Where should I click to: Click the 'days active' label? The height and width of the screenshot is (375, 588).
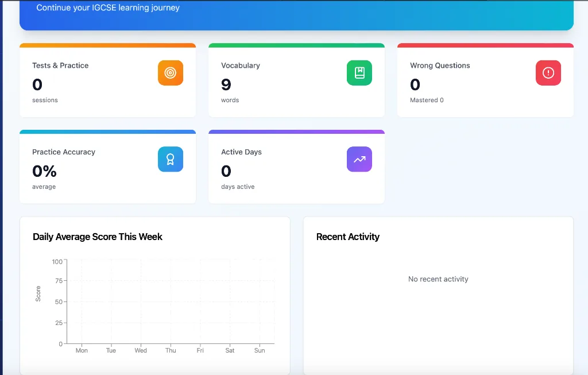[238, 187]
